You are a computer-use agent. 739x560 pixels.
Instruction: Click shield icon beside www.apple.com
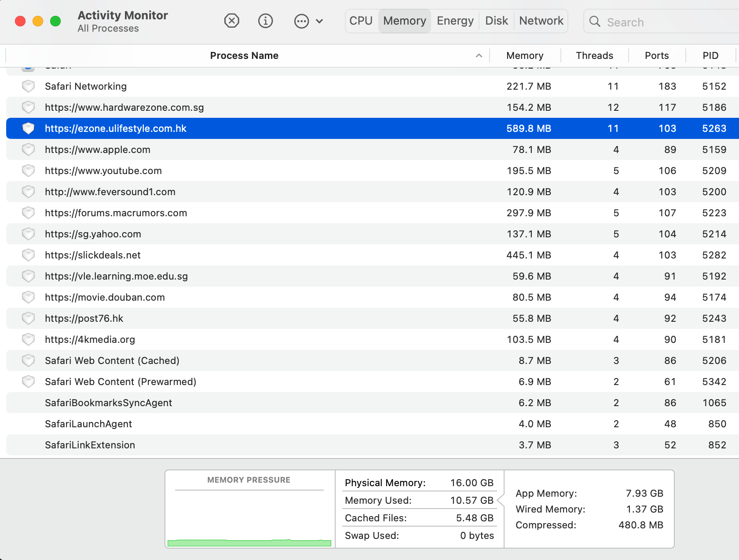click(x=29, y=149)
